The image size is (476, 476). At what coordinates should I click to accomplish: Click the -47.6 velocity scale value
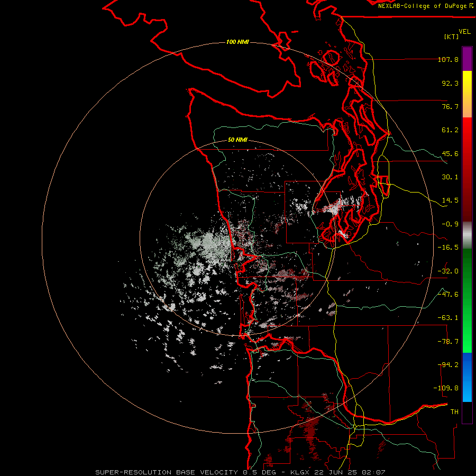pyautogui.click(x=448, y=295)
